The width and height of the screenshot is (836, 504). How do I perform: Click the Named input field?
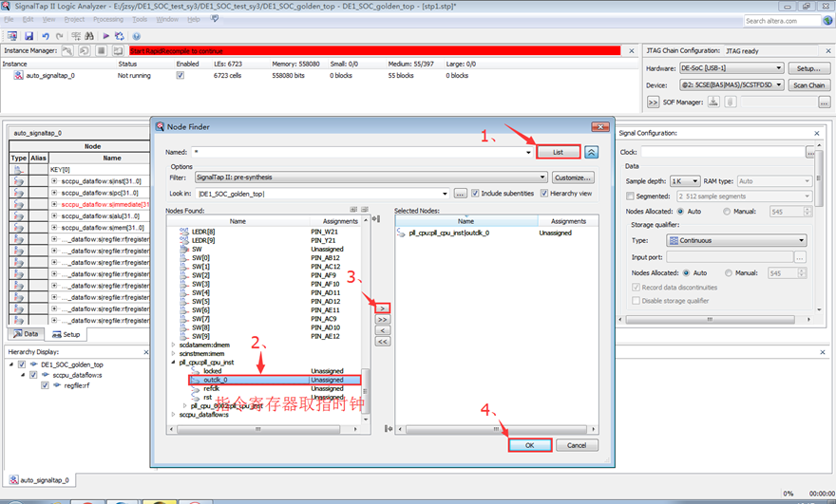(361, 152)
